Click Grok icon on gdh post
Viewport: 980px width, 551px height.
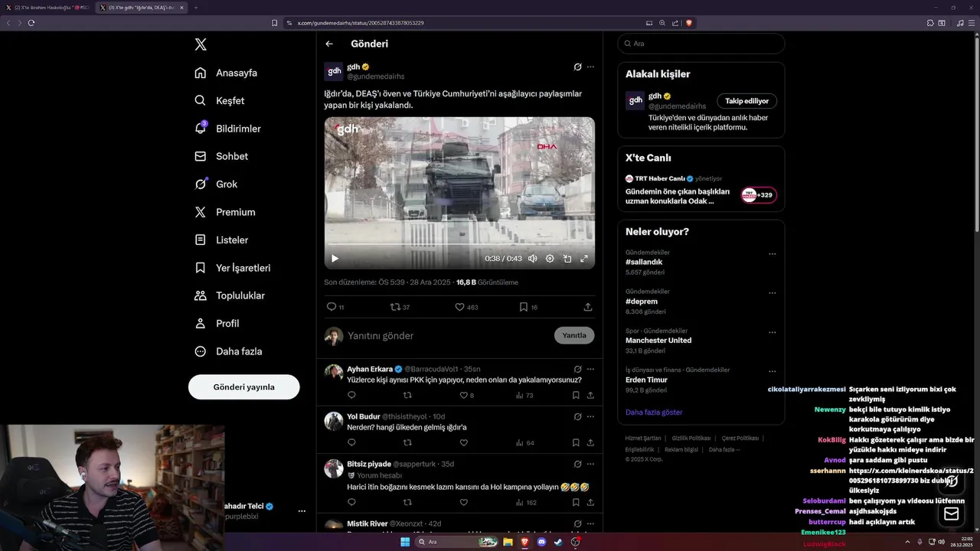click(578, 67)
